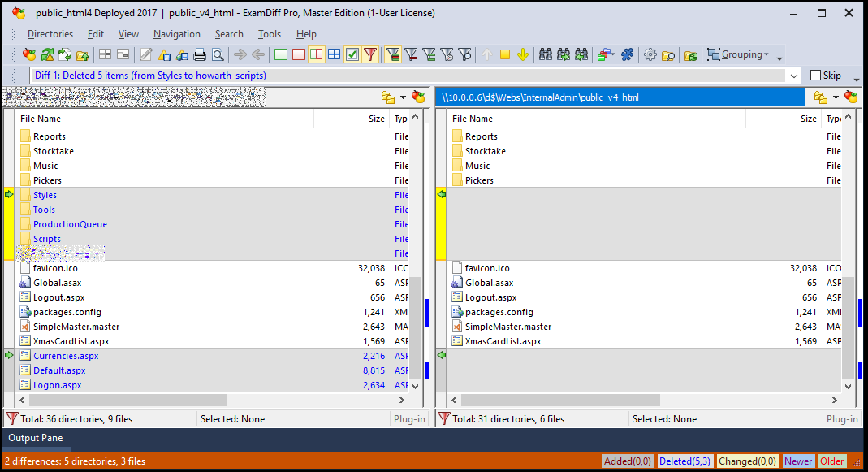Open the Grouping dropdown

coord(738,54)
